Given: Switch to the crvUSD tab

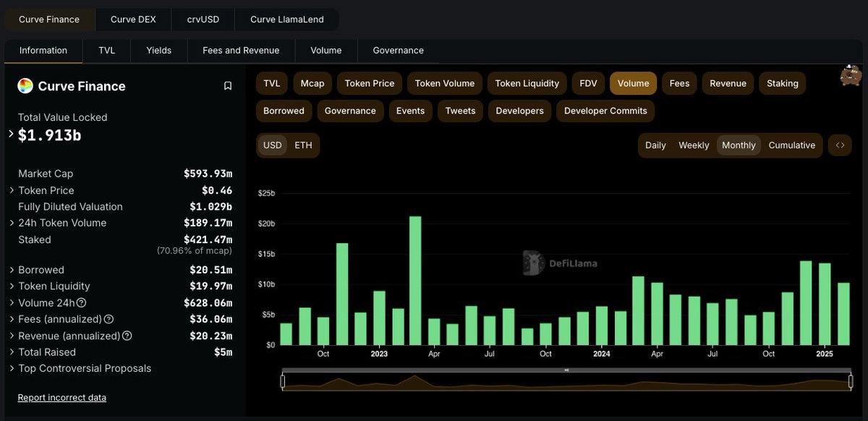Looking at the screenshot, I should (205, 20).
